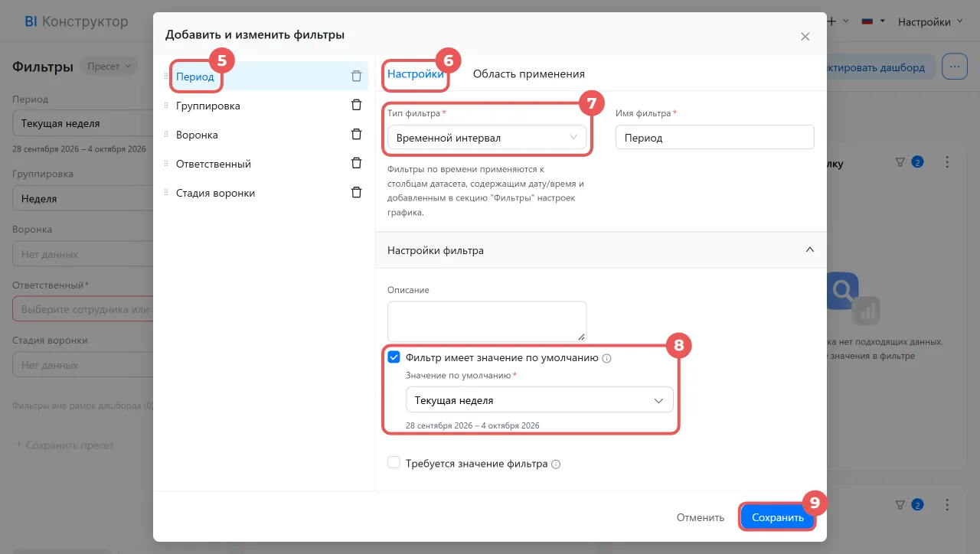Screen dimensions: 980x554
Task: Click the info icon beside the default value checkbox
Action: (606, 357)
